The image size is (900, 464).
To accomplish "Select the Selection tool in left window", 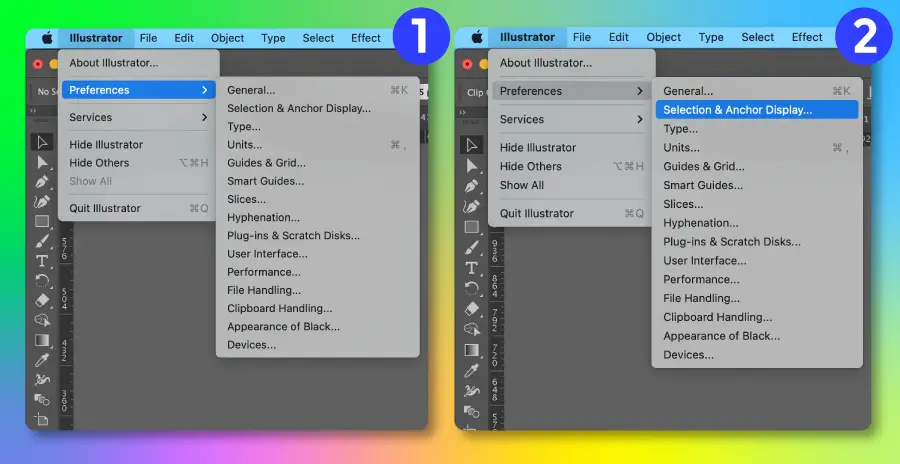I will [x=42, y=142].
